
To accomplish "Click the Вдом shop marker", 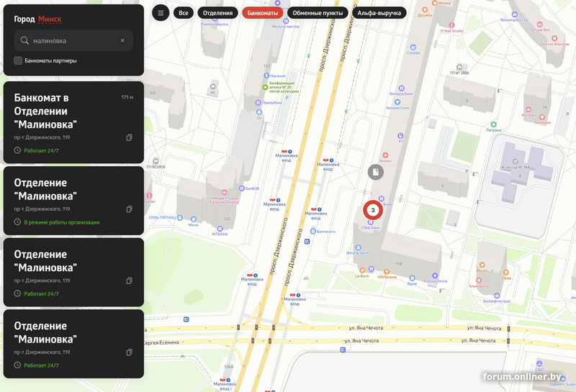I will point(412,278).
